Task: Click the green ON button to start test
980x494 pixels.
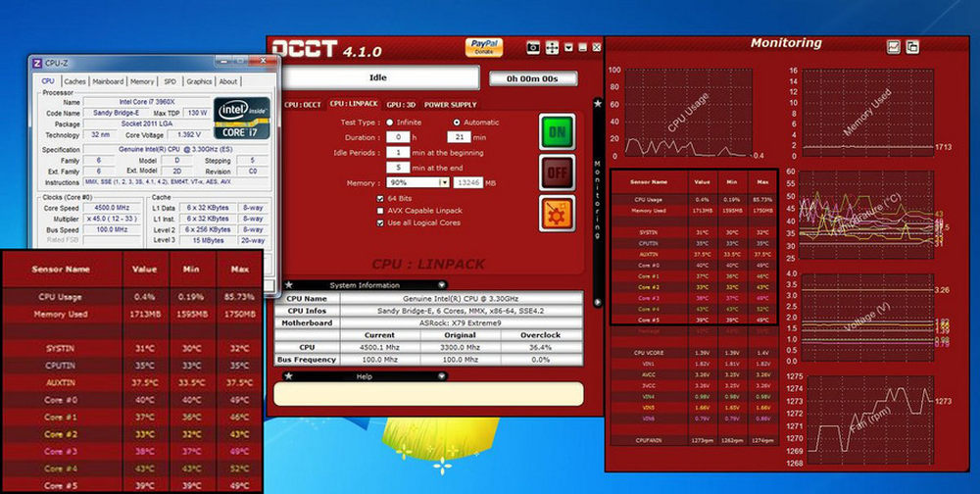Action: 557,131
